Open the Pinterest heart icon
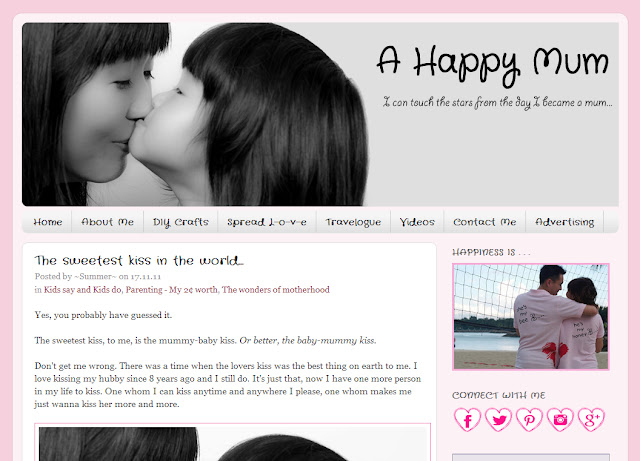This screenshot has height=461, width=640. click(x=529, y=419)
